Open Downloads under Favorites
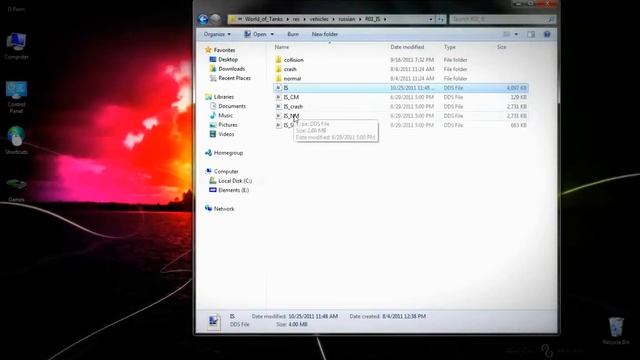Screen dimensions: 640x360 pos(231,69)
